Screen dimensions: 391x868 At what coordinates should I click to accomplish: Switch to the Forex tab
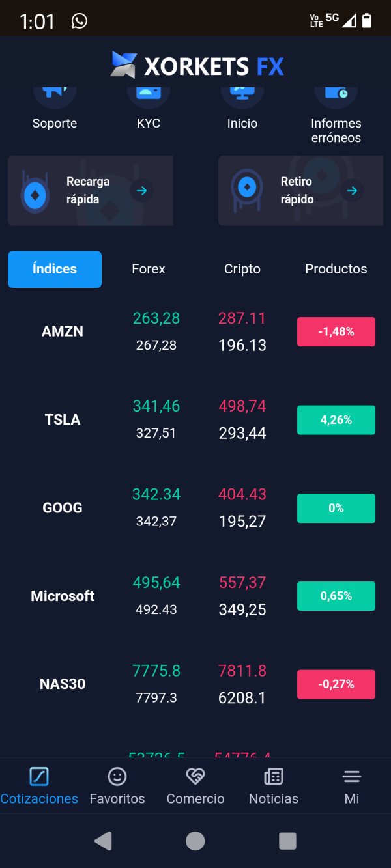click(149, 269)
